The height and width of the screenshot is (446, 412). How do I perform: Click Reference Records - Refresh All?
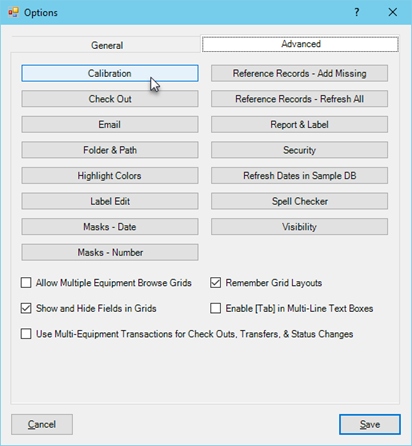(x=299, y=99)
